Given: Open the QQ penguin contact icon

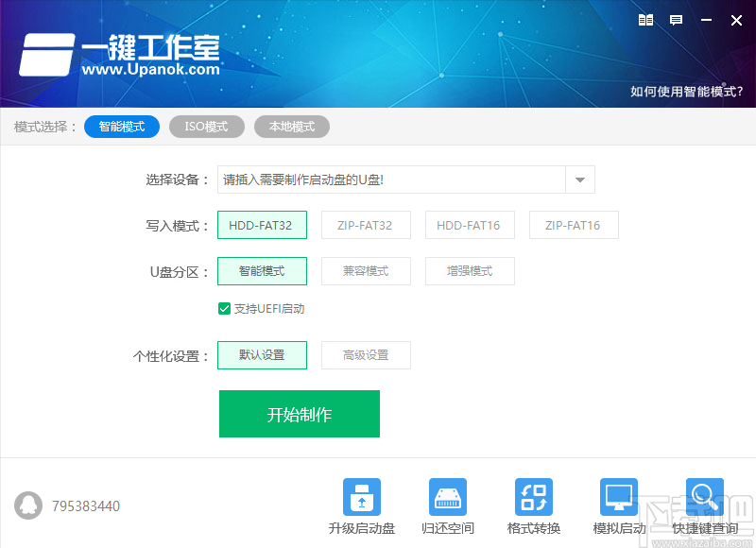Looking at the screenshot, I should (28, 505).
